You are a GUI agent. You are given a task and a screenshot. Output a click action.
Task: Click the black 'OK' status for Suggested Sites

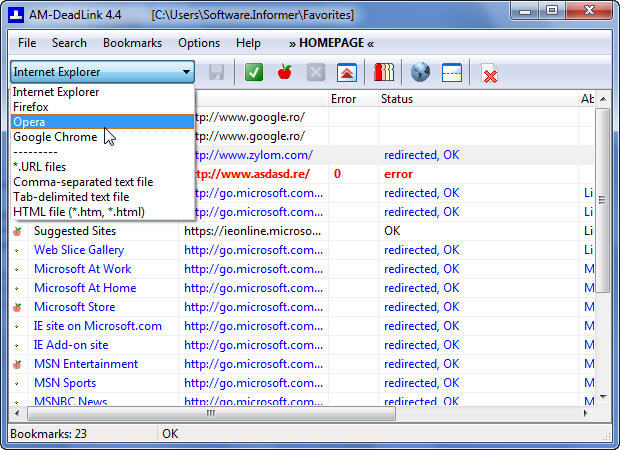pyautogui.click(x=392, y=231)
